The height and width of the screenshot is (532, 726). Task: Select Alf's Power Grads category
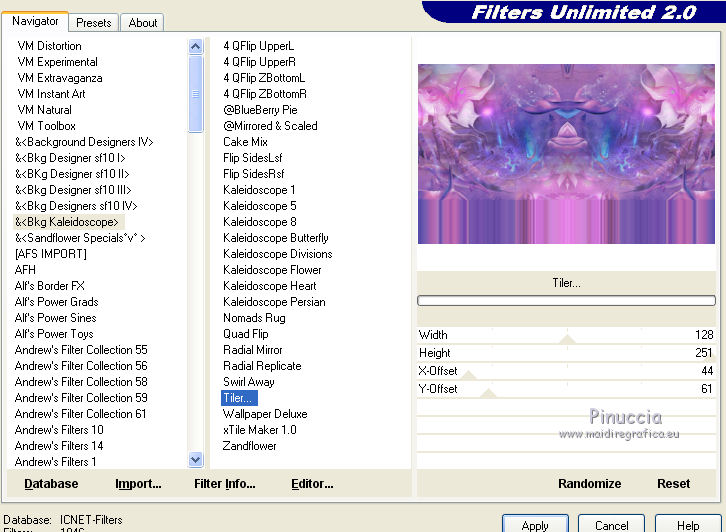56,302
